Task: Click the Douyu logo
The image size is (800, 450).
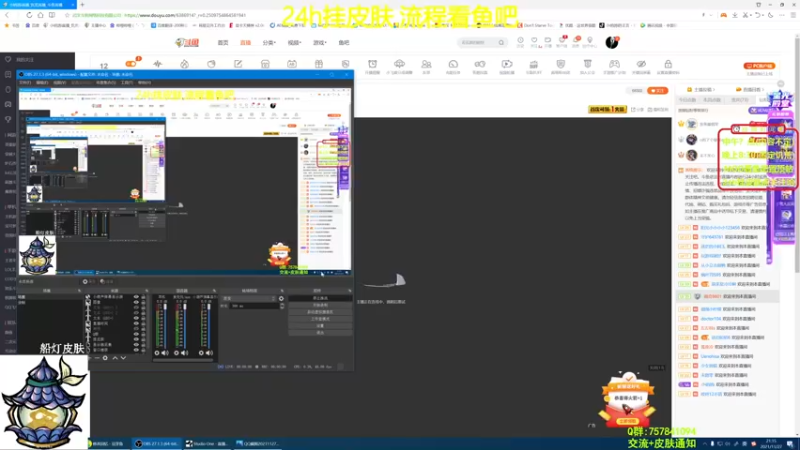Action: tap(187, 43)
